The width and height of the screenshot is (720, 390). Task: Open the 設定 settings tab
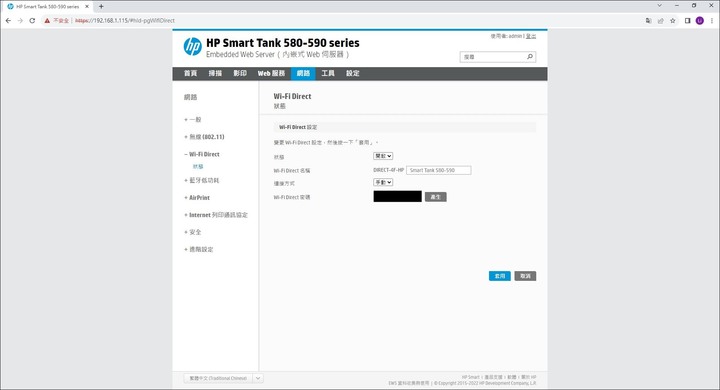[x=353, y=73]
